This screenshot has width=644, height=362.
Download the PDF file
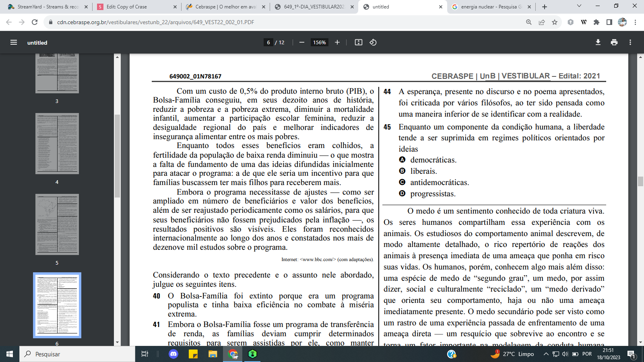point(598,42)
